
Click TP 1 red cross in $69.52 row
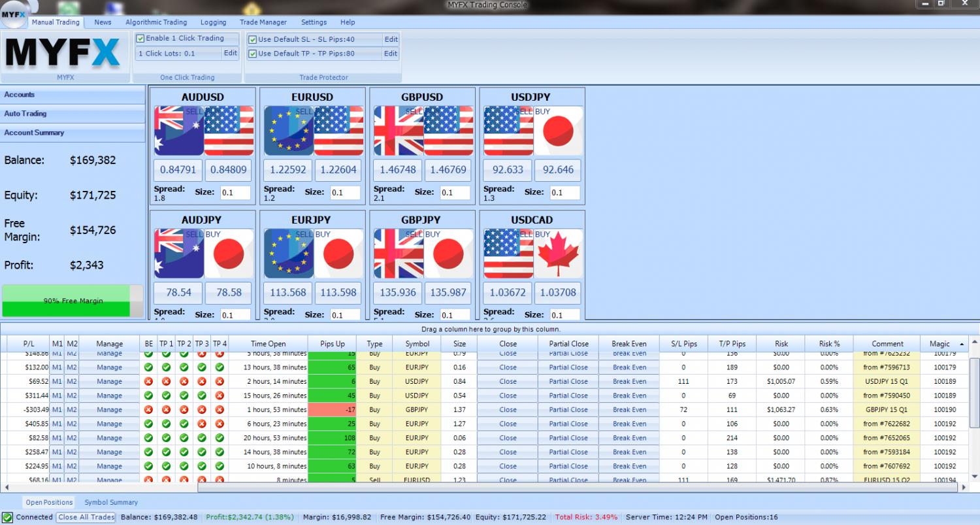(166, 381)
